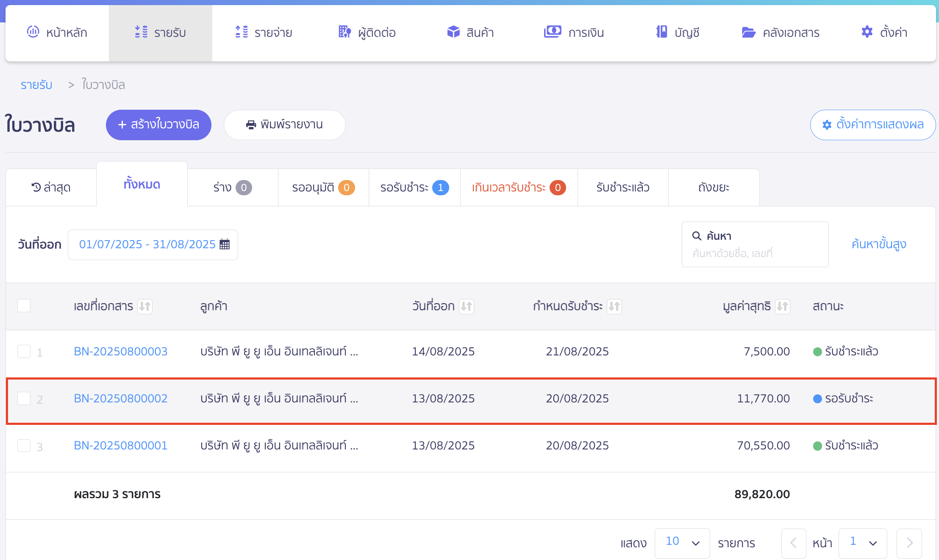The image size is (939, 560).
Task: Click the การเงิน money icon
Action: 553,32
